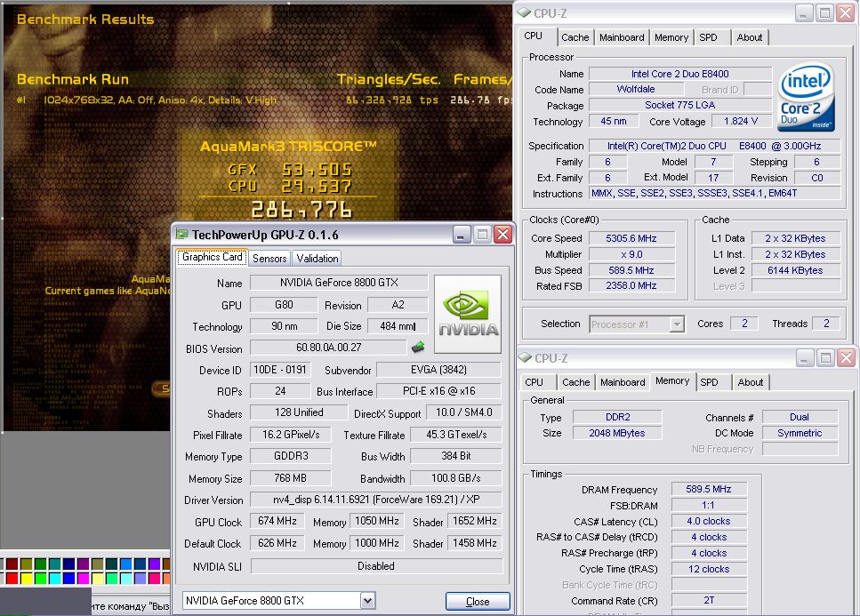Open About tab in CPU-Z Processor window
This screenshot has width=860, height=616.
point(749,37)
